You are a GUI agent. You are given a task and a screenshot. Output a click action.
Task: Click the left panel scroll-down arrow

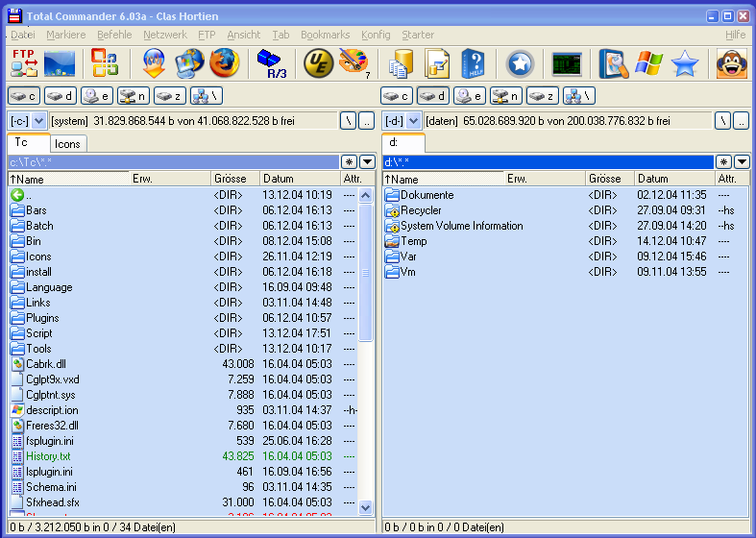click(365, 507)
